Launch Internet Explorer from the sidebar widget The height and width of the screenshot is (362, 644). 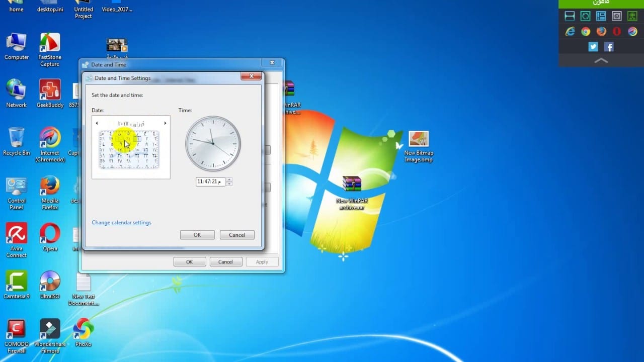(570, 32)
